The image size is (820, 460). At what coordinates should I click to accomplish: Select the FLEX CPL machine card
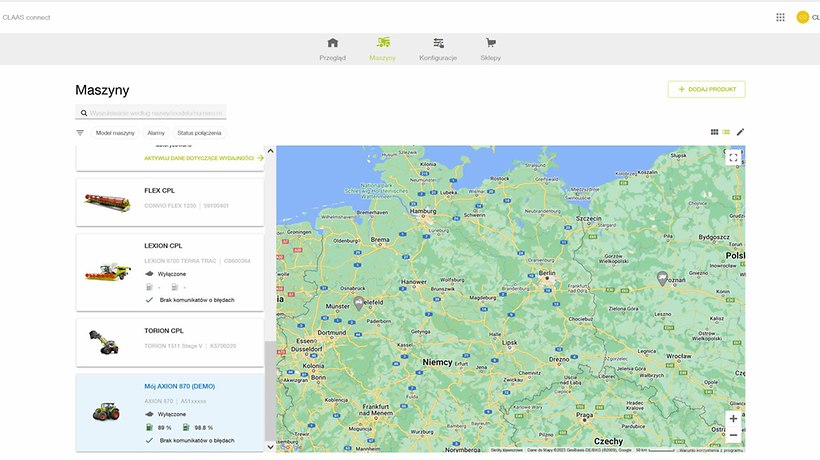coord(170,202)
